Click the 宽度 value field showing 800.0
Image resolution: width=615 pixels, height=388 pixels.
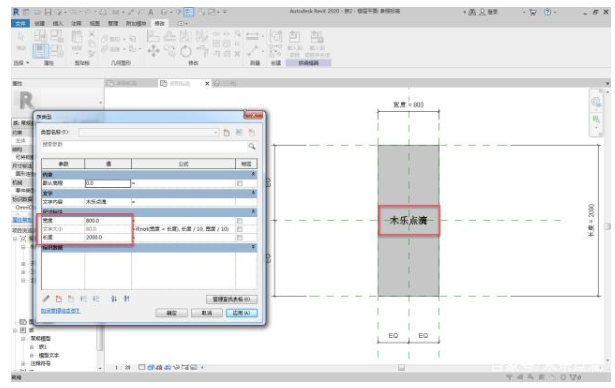tap(108, 221)
